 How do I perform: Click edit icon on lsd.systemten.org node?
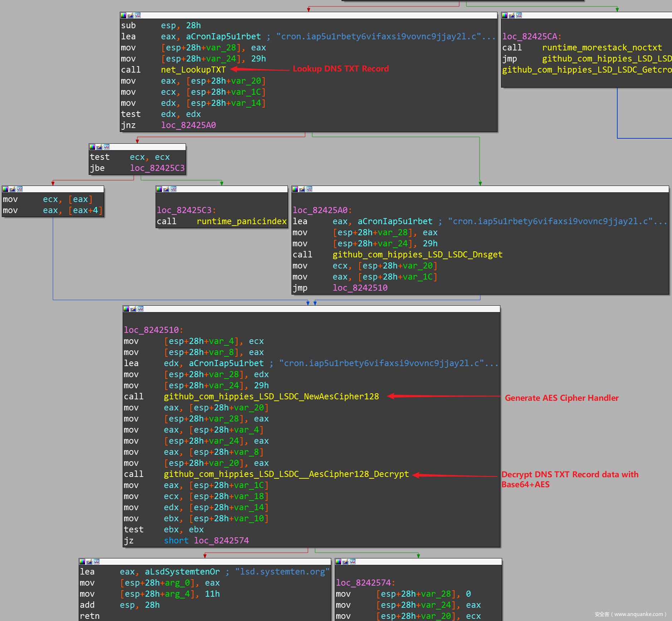click(89, 562)
